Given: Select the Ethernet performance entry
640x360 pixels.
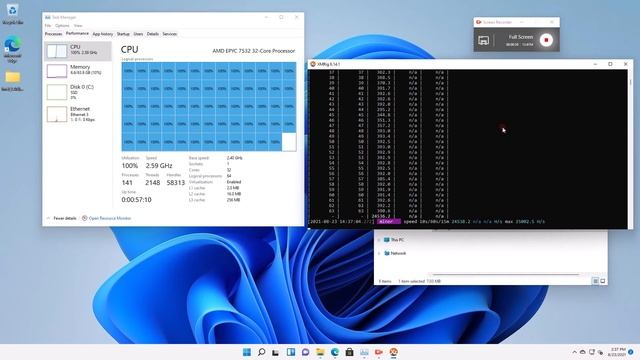Looking at the screenshot, I should tap(78, 114).
